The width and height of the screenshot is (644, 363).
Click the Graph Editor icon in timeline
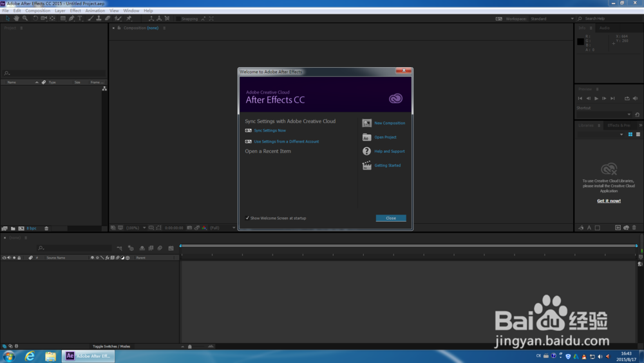click(171, 248)
